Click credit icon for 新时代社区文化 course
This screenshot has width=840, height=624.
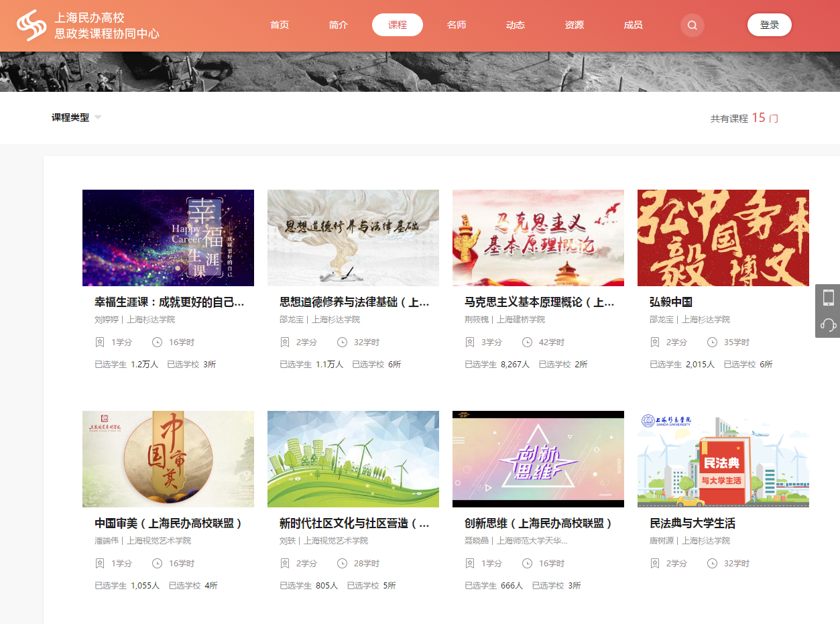[285, 564]
